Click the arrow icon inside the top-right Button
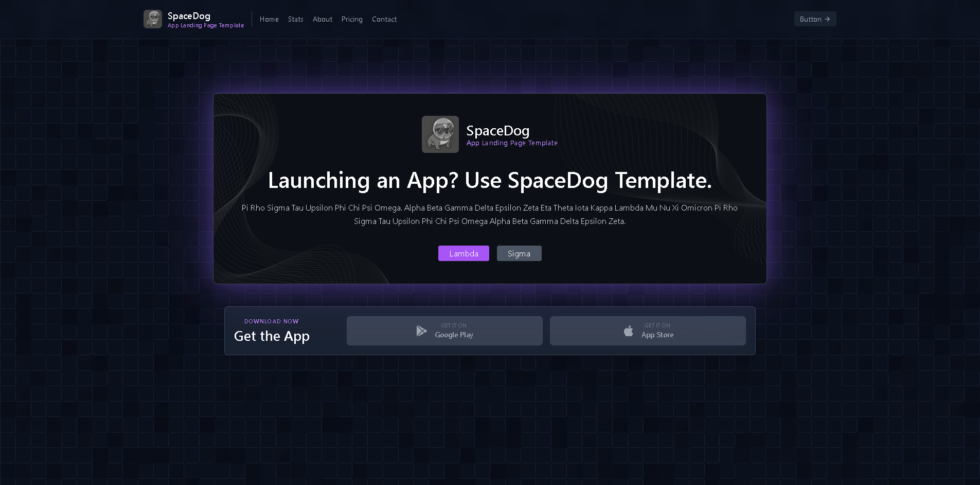The image size is (980, 485). tap(828, 19)
